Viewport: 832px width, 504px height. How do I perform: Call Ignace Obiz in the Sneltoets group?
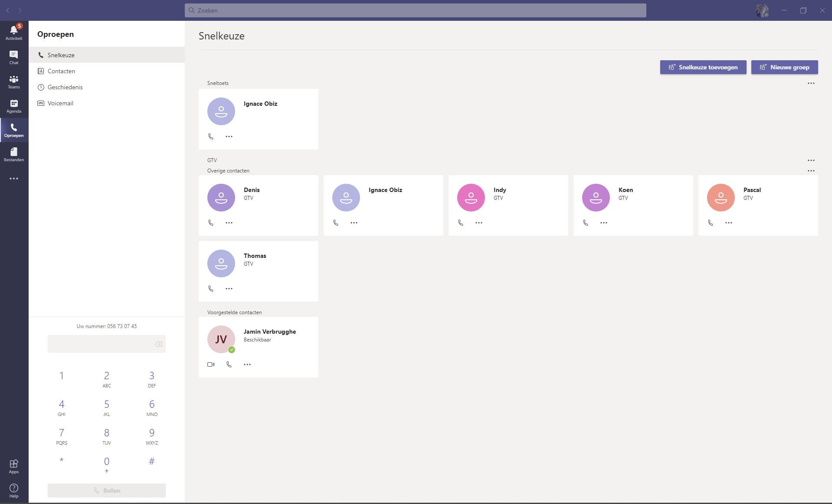211,137
